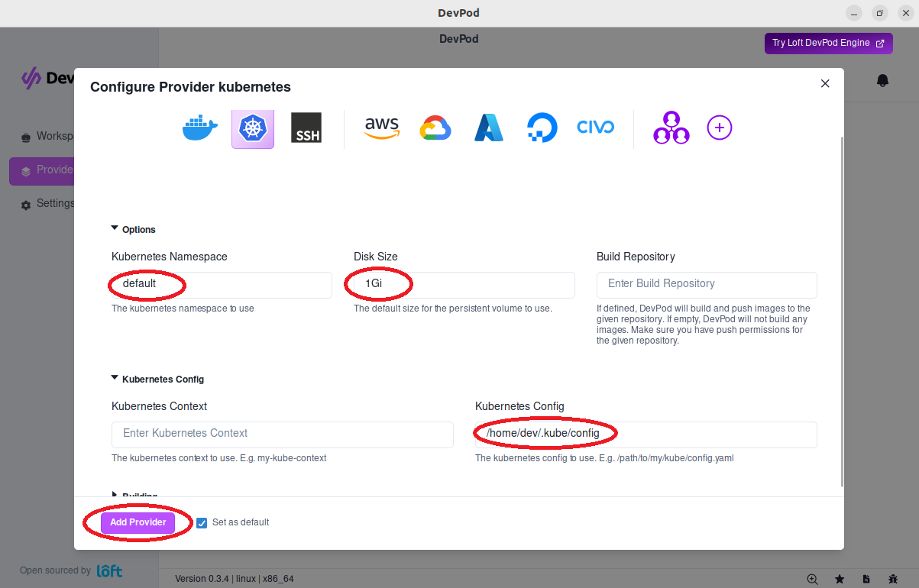Screen dimensions: 919x588
Task: Open Try Loft DevPod Engine link
Action: 828,44
